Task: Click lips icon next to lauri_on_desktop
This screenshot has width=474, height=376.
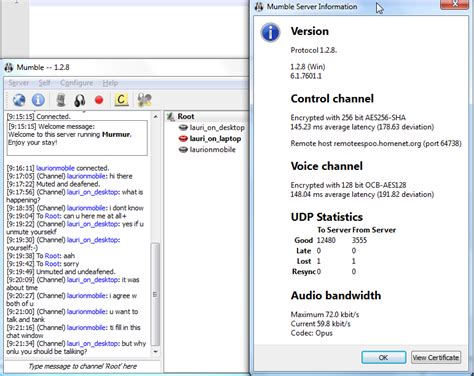Action: point(183,128)
